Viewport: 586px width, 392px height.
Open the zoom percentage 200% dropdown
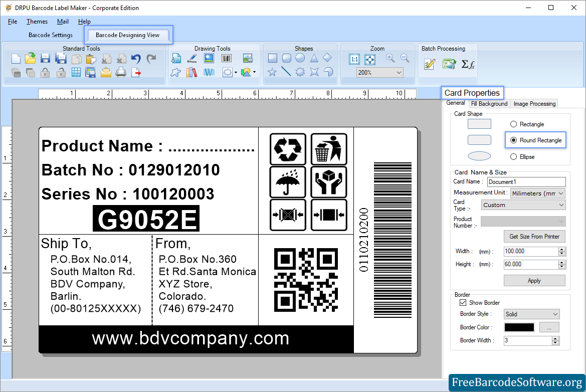[x=379, y=73]
